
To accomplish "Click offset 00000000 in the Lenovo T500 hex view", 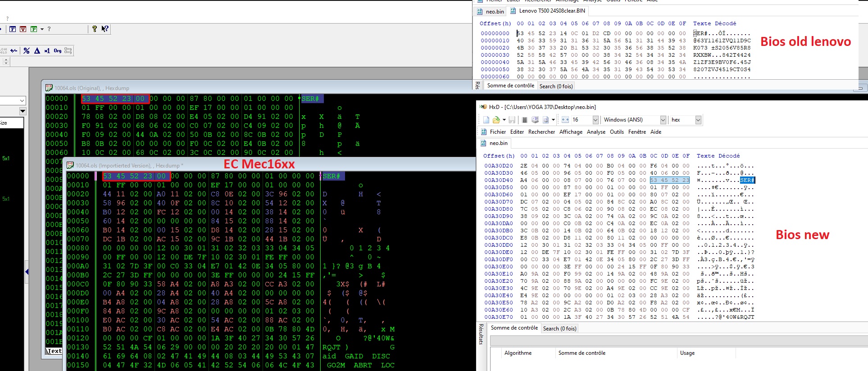I will pos(495,33).
